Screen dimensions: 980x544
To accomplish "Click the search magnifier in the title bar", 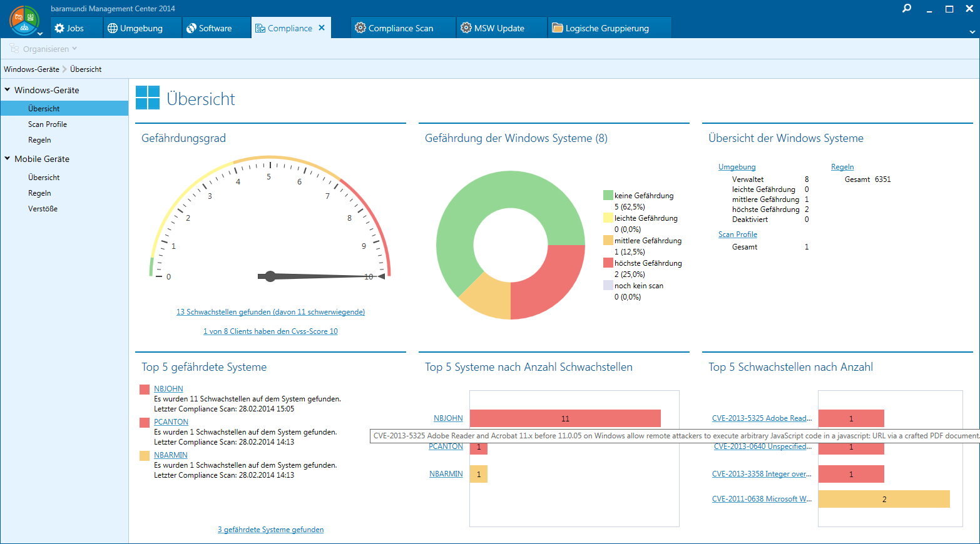I will coord(907,9).
